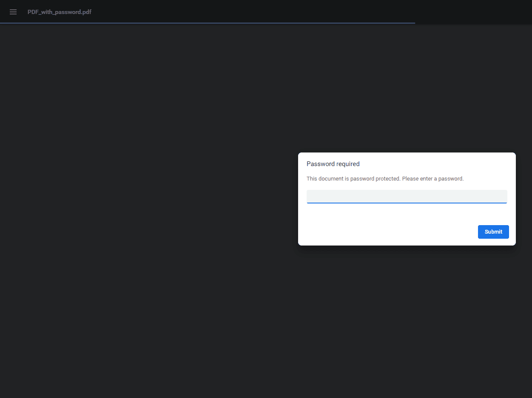Viewport: 532px width, 398px height.
Task: Open document options via the three-line icon
Action: tap(13, 12)
